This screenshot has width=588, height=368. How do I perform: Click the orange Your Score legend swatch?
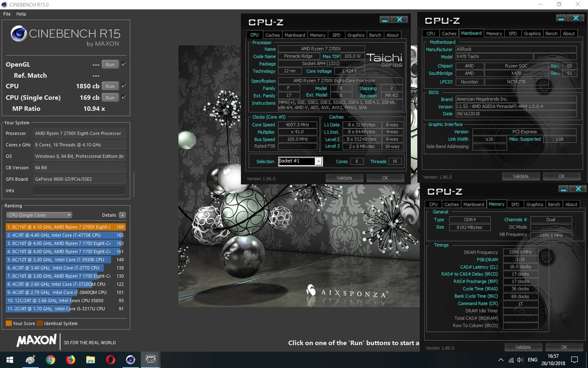pyautogui.click(x=9, y=324)
